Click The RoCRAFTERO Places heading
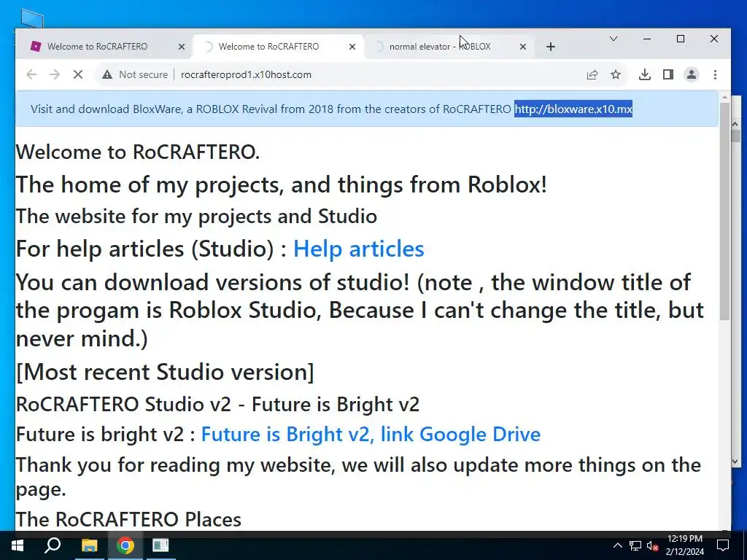This screenshot has width=747, height=560. 128,519
